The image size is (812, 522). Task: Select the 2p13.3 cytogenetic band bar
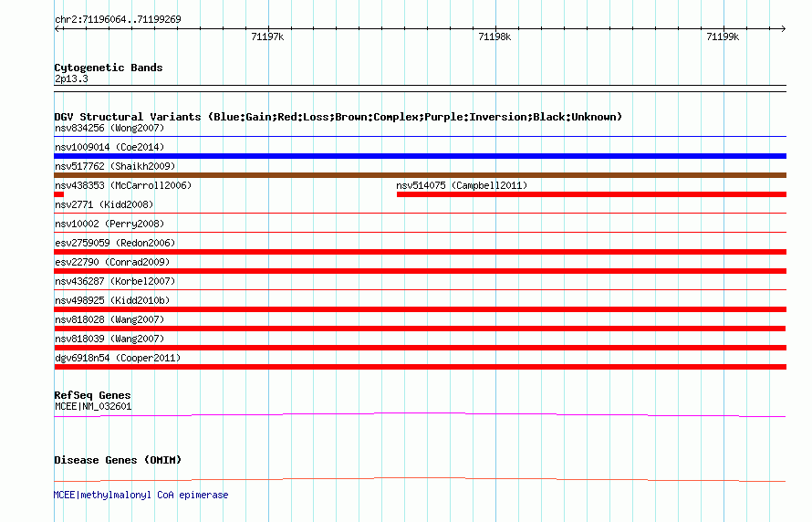coord(420,89)
